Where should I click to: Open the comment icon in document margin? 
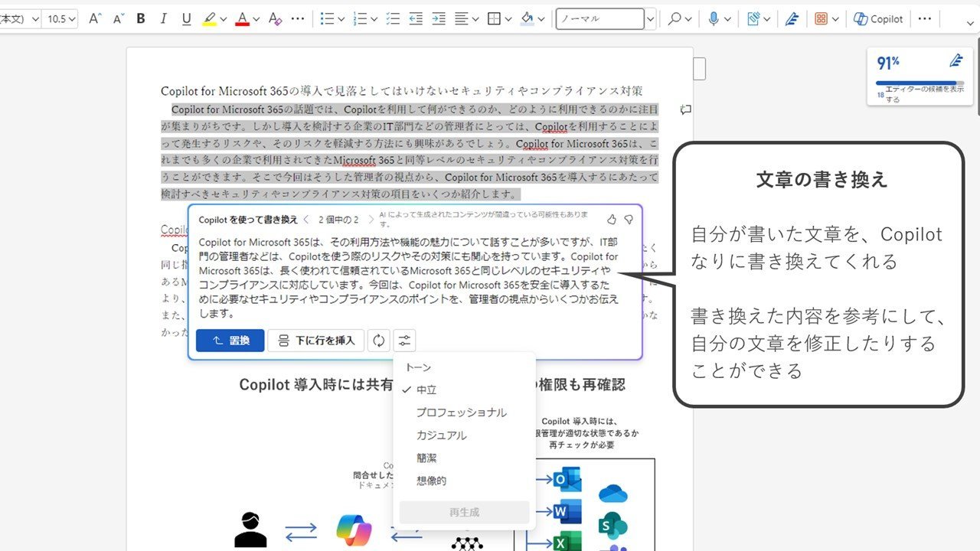pos(685,109)
